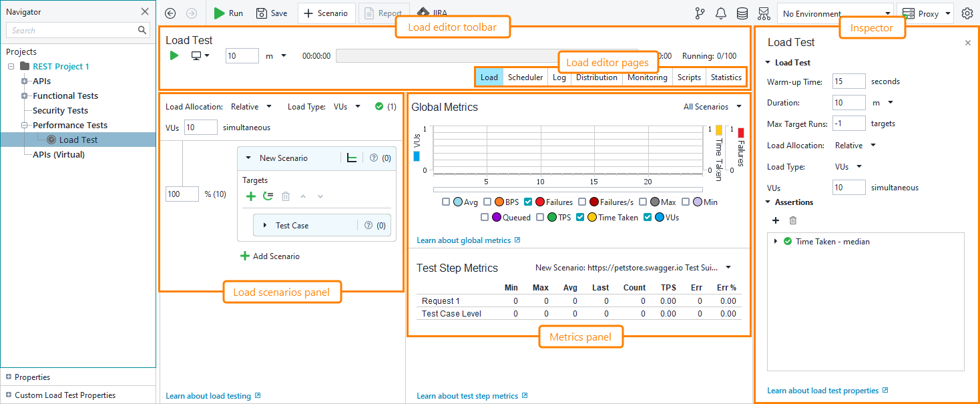The image size is (980, 404).
Task: Open ReadyAPI preferences with the gear icon
Action: pyautogui.click(x=967, y=13)
